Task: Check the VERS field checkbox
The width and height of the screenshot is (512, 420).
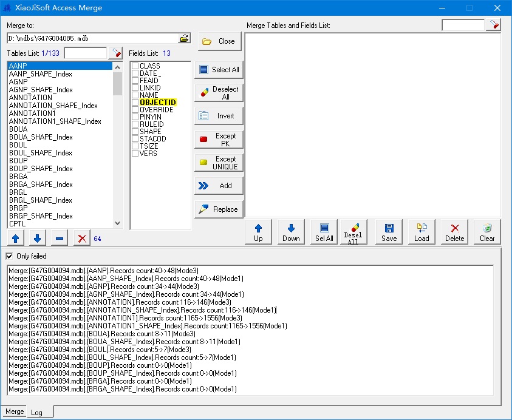Action: click(135, 153)
